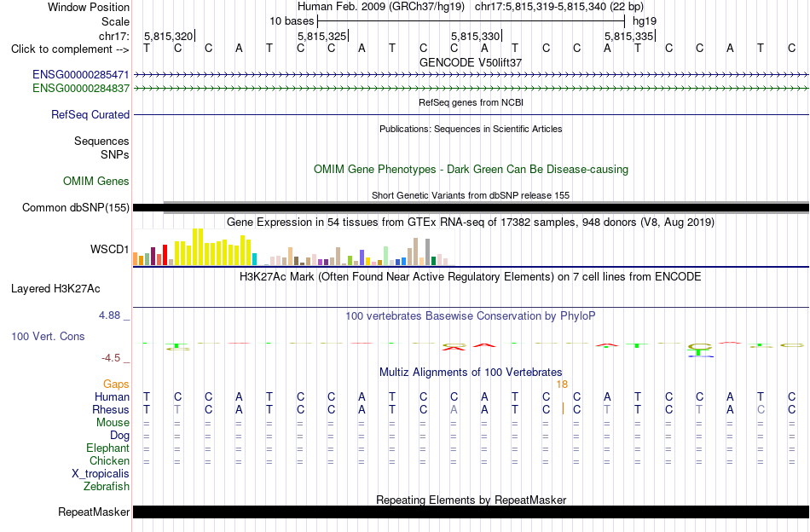The width and height of the screenshot is (810, 532).
Task: Select the Rhesus species row label
Action: coord(111,409)
